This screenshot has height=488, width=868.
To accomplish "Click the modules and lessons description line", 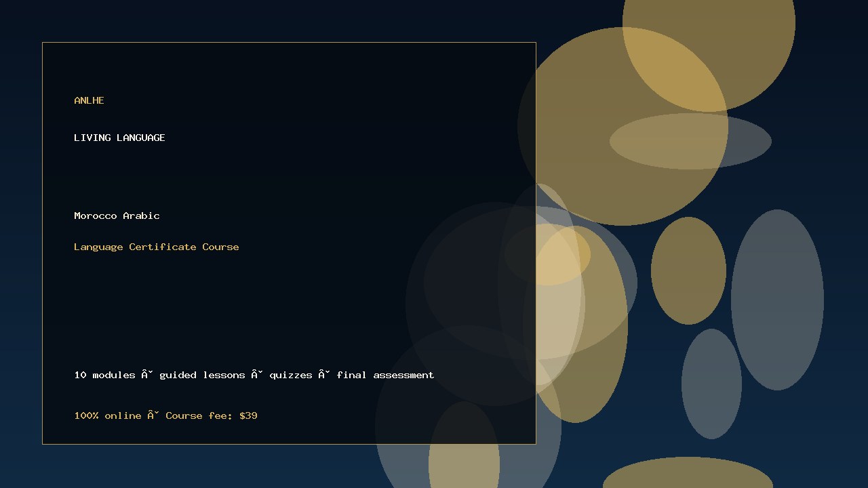I will [254, 375].
